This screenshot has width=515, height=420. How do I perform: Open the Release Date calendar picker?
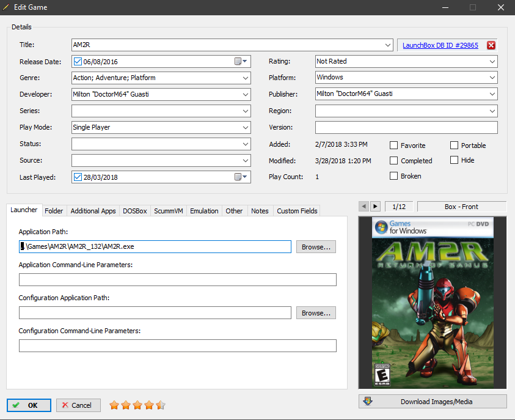point(241,62)
